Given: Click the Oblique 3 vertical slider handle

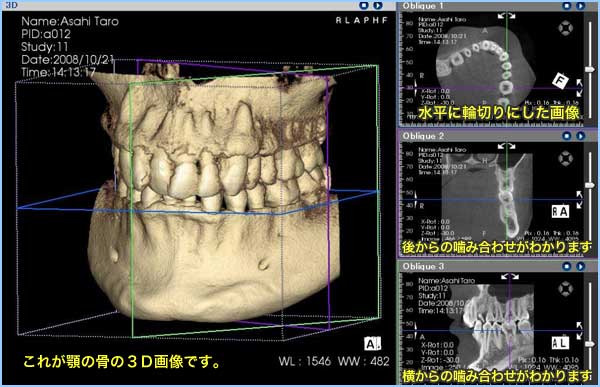Looking at the screenshot, I should click(x=590, y=344).
